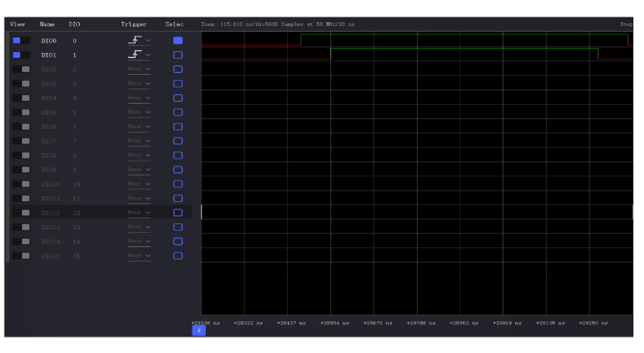Click the Trigger column header

[x=134, y=24]
